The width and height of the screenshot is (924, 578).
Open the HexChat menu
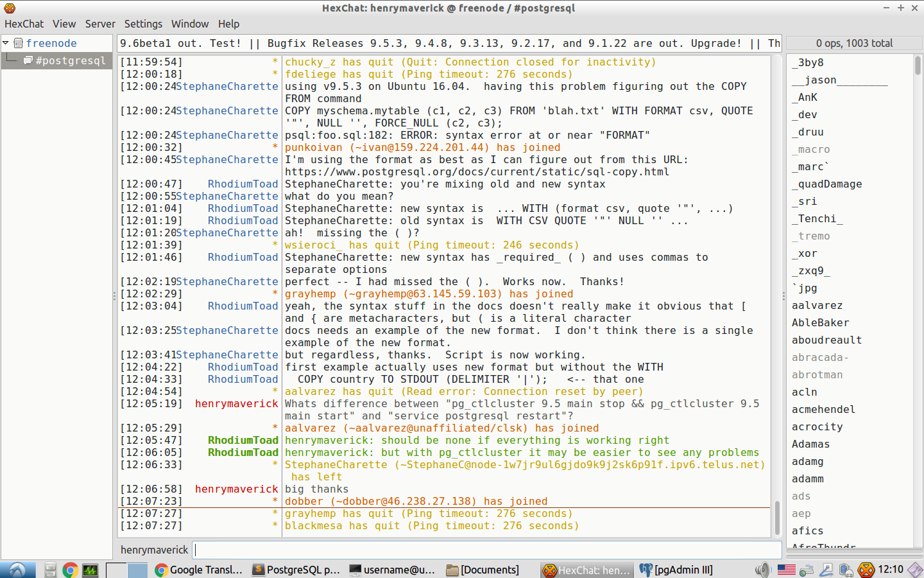(x=24, y=24)
